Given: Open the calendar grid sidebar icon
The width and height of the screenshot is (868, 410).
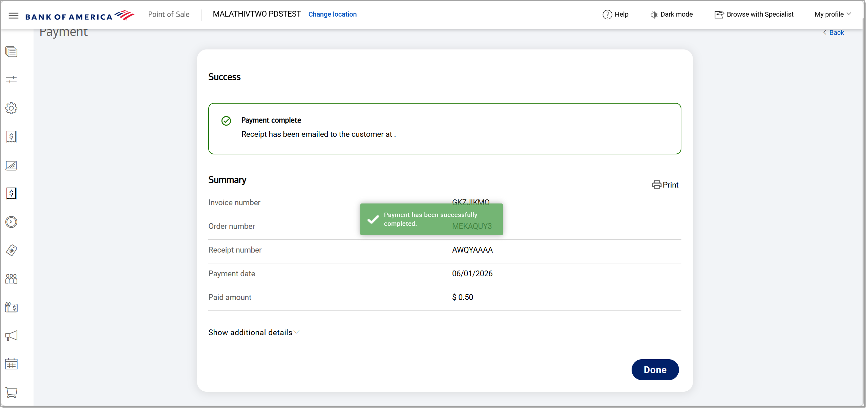Looking at the screenshot, I should [x=11, y=364].
